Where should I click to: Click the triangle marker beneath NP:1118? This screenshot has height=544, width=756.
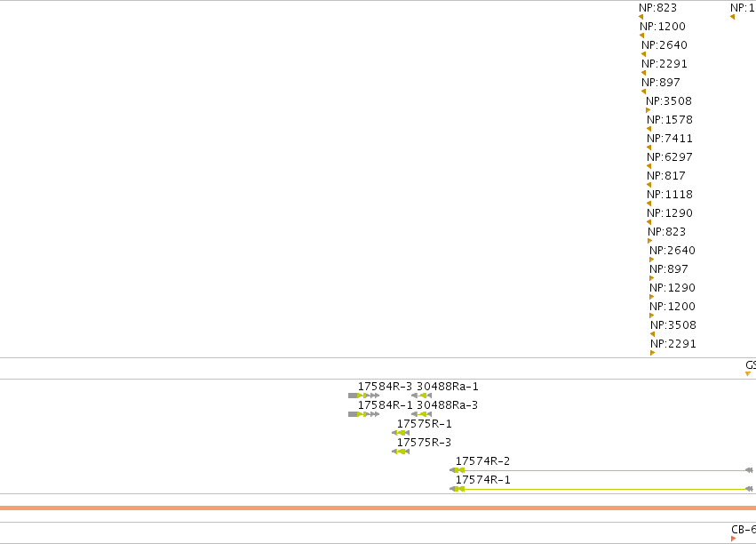649,204
